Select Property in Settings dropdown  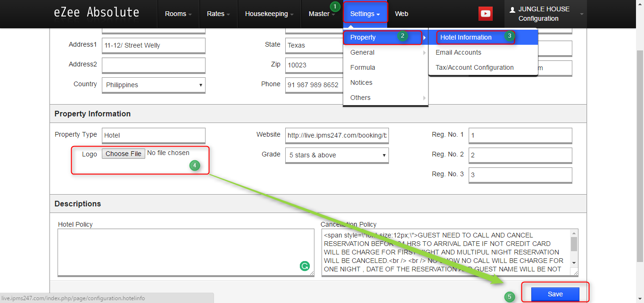[x=385, y=37]
